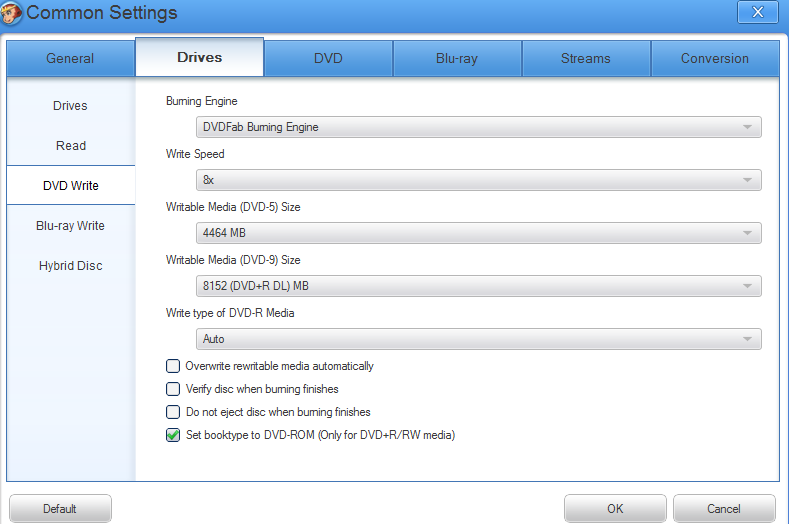Open the Blu-ray tab
Image resolution: width=789 pixels, height=524 pixels.
tap(457, 58)
